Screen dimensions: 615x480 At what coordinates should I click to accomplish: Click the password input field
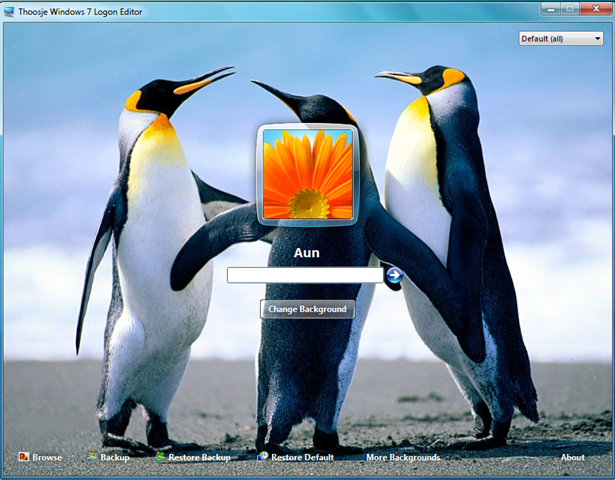click(x=305, y=275)
